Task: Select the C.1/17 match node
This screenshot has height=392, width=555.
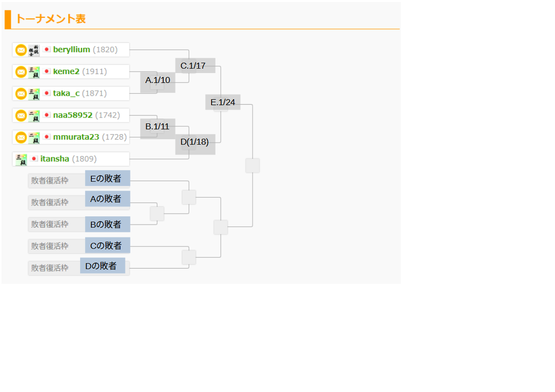Action: 193,66
